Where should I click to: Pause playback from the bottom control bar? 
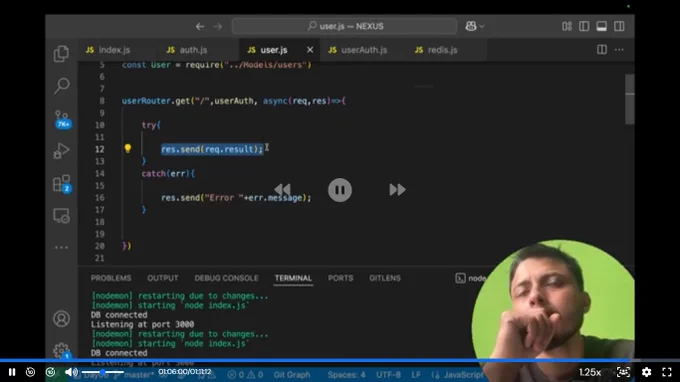coord(12,372)
